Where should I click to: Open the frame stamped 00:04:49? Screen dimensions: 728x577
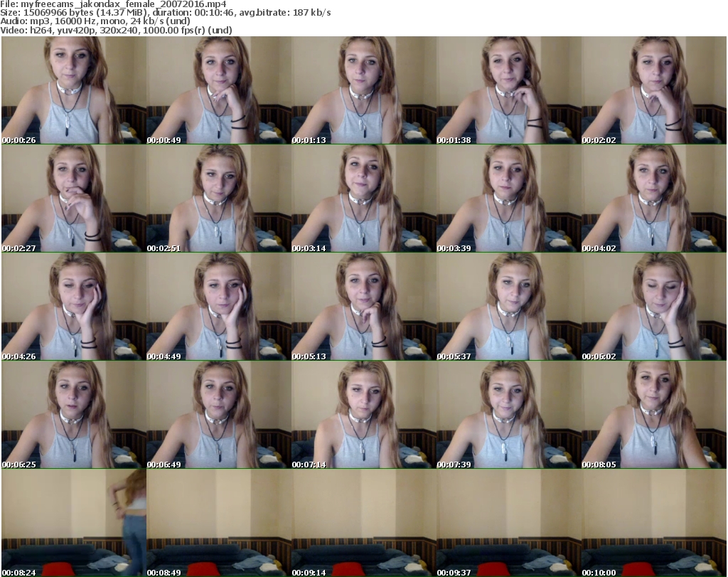point(219,307)
